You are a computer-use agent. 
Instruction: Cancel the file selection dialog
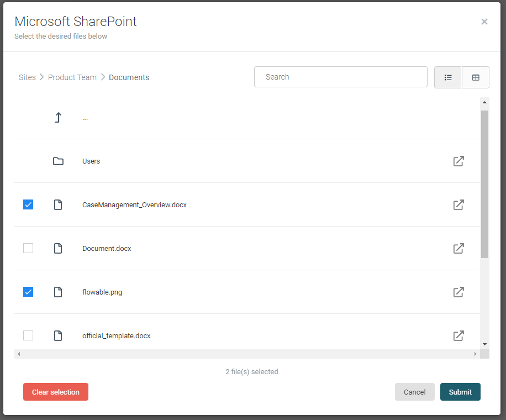(x=415, y=392)
